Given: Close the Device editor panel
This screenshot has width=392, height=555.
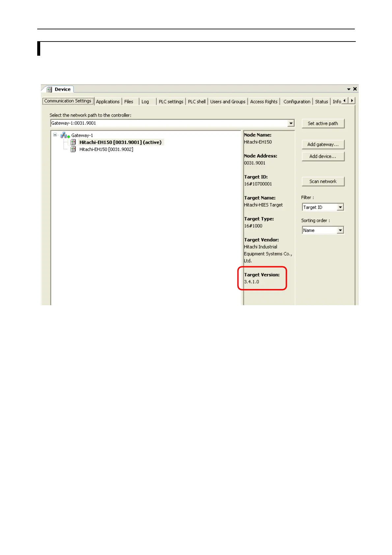Looking at the screenshot, I should click(x=355, y=89).
